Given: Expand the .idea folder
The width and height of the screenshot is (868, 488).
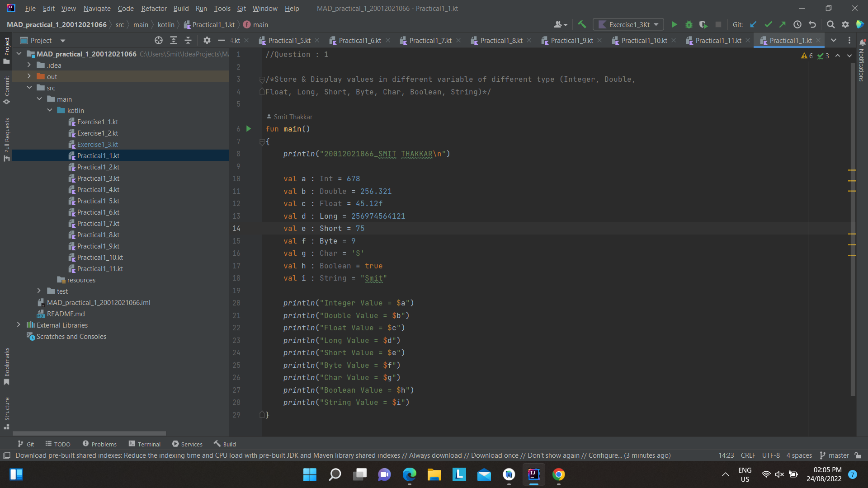Looking at the screenshot, I should [29, 65].
